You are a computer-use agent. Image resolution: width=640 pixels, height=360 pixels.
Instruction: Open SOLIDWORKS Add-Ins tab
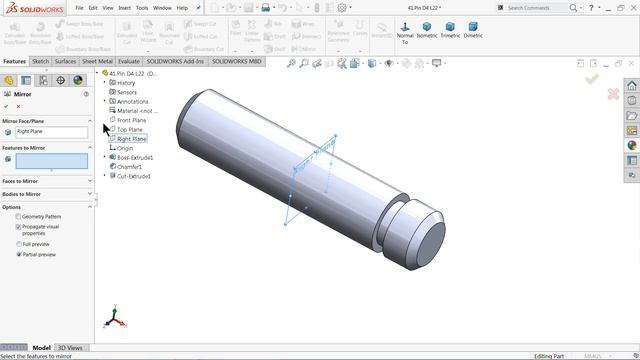[x=175, y=61]
